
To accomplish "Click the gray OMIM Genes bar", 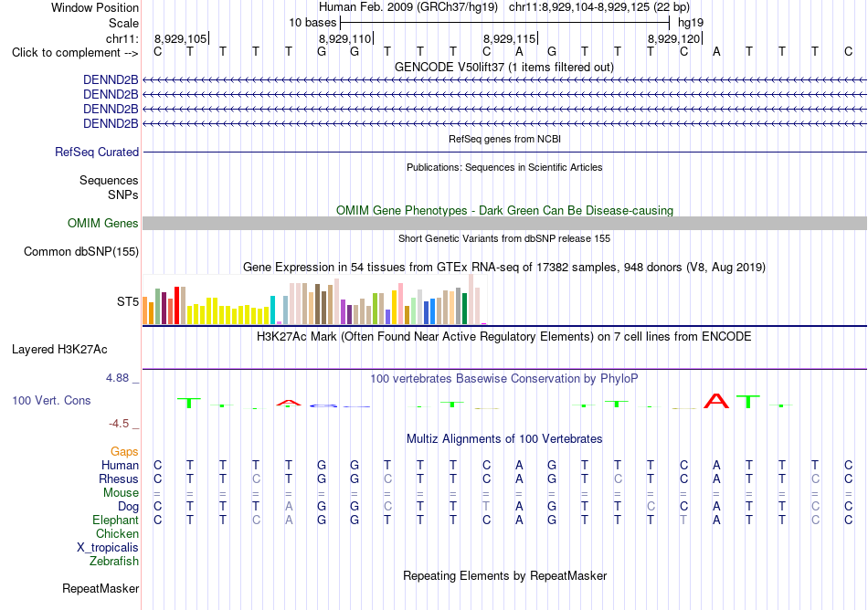I will click(504, 223).
